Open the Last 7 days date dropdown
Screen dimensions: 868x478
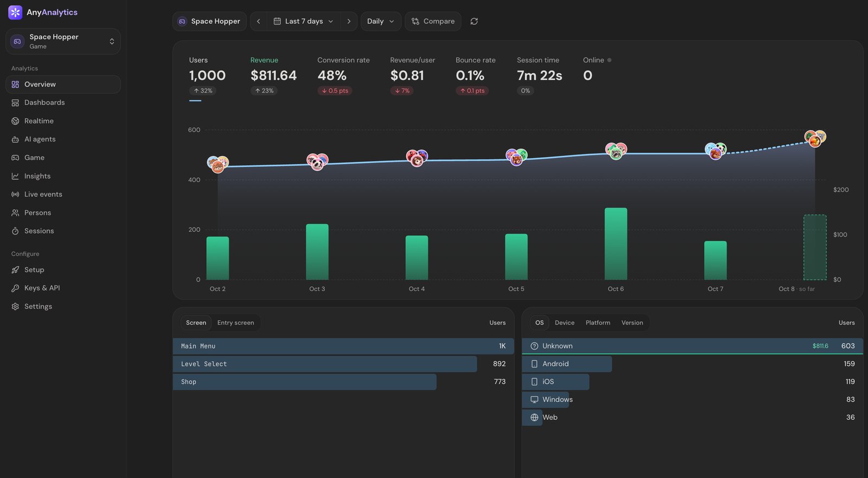coord(304,21)
